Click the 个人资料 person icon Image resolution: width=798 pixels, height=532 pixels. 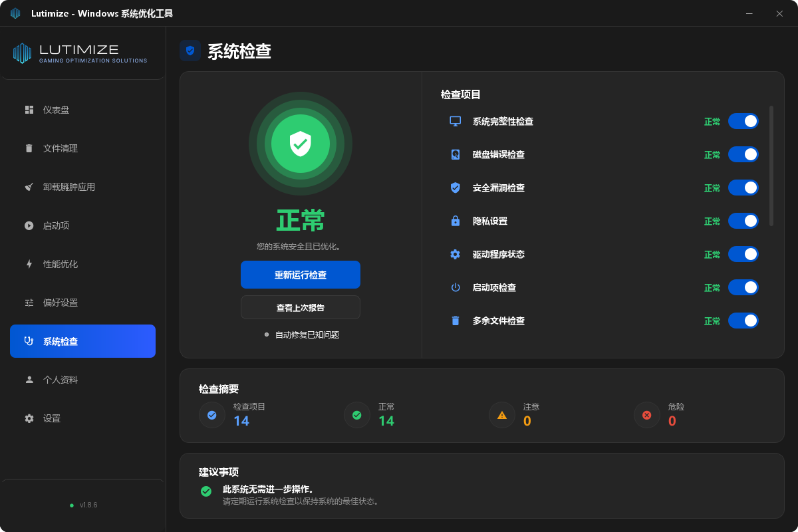click(x=29, y=380)
